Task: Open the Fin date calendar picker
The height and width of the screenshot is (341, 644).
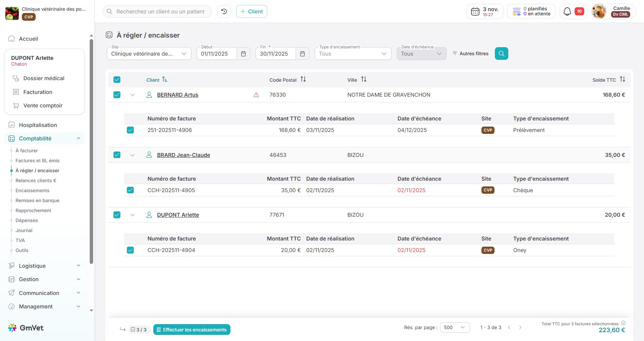Action: point(302,54)
